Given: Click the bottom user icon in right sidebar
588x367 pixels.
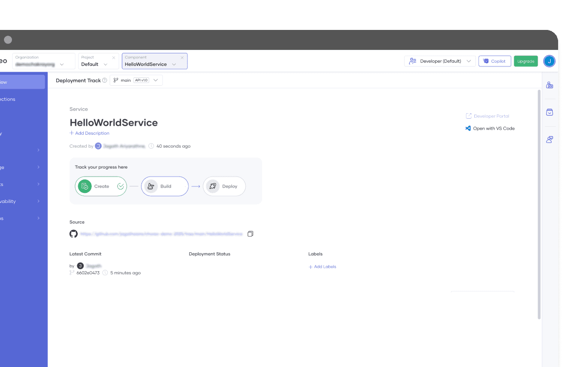Looking at the screenshot, I should coord(549,140).
